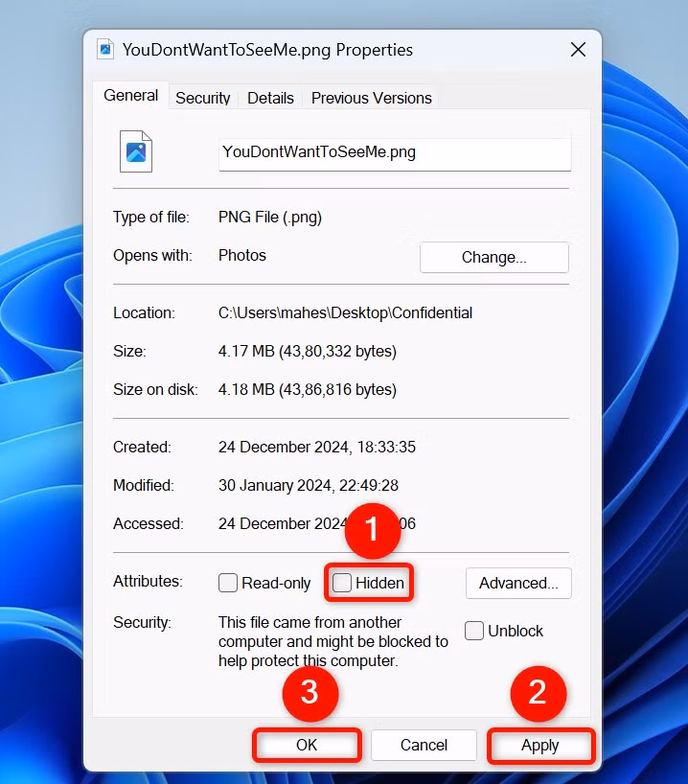The width and height of the screenshot is (688, 784).
Task: Tick the Hidden checkbox
Action: tap(342, 583)
